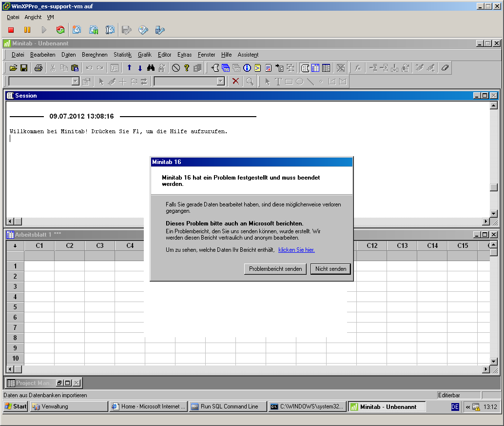504x426 pixels.
Task: Take a VM snapshot with the clock icon
Action: click(x=77, y=30)
